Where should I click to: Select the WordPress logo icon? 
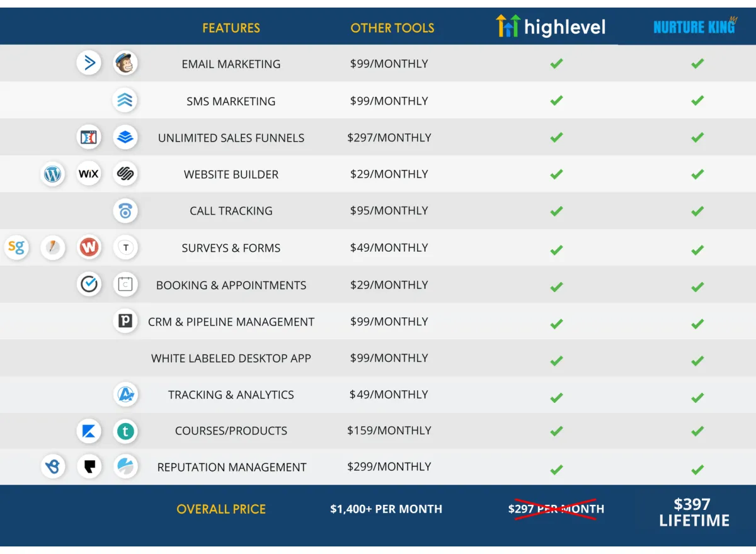(x=52, y=173)
